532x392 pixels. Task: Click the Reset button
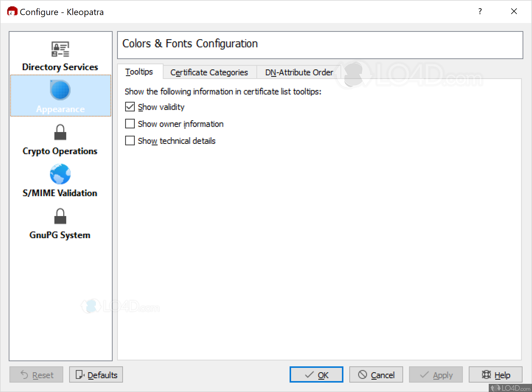click(36, 375)
